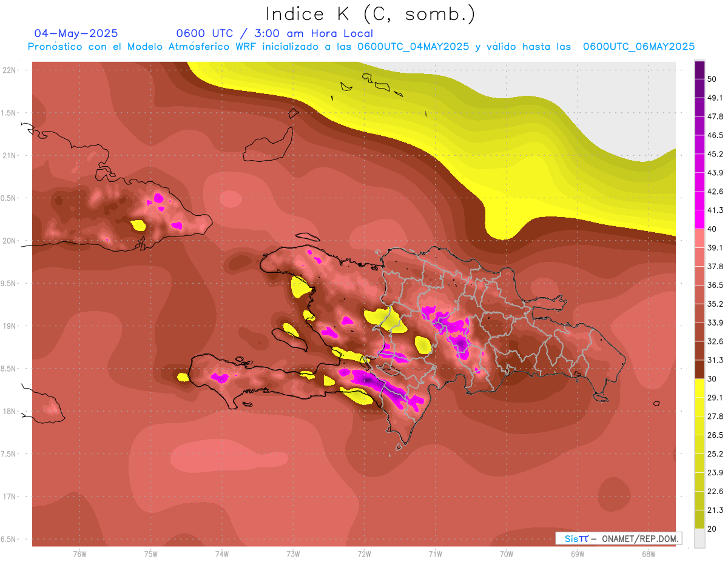Viewport: 728px width, 562px height.
Task: Click the "71W" longitude label
Action: [x=435, y=554]
